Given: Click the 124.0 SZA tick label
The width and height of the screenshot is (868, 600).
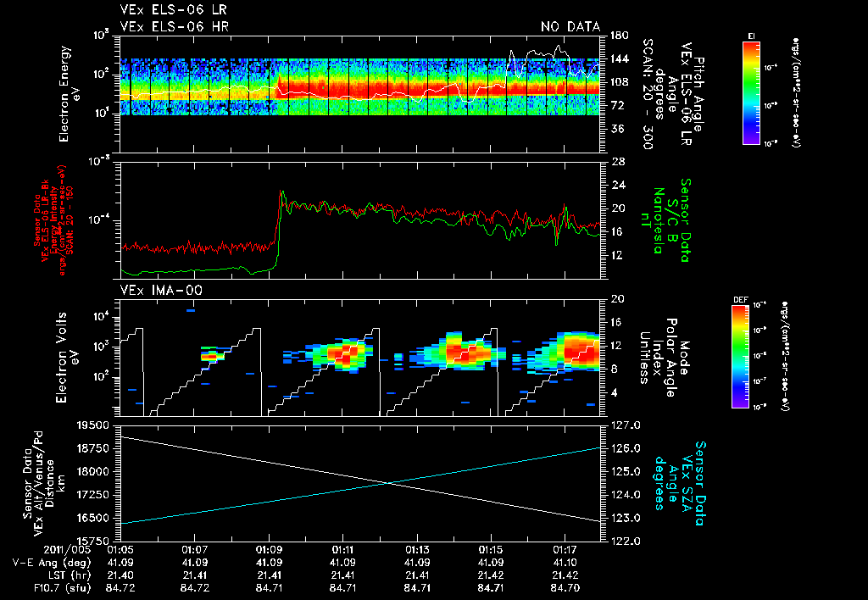Looking at the screenshot, I should click(626, 495).
